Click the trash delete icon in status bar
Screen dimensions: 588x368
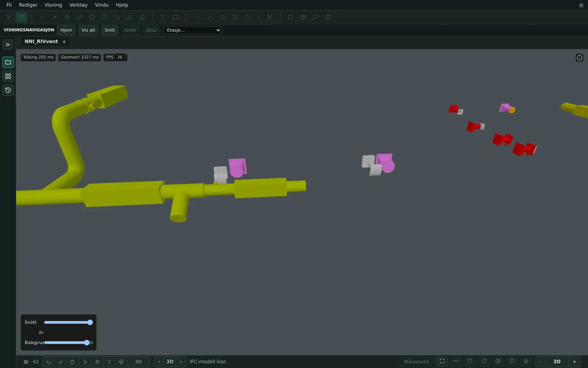pyautogui.click(x=72, y=362)
